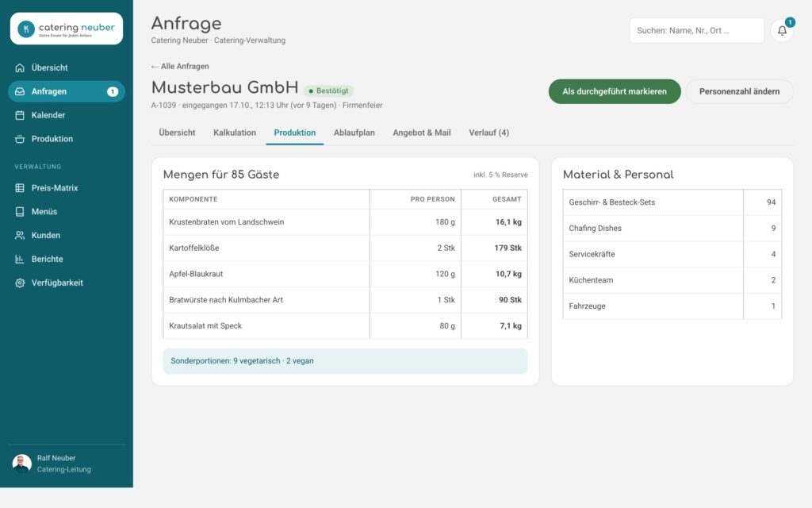The height and width of the screenshot is (508, 812).
Task: Click the Menüs book icon
Action: 20,211
